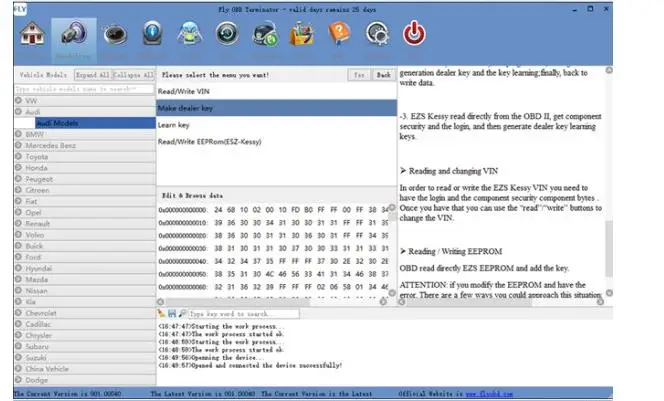664x401 pixels.
Task: Click the Android robot toolbar icon
Action: [x=189, y=34]
